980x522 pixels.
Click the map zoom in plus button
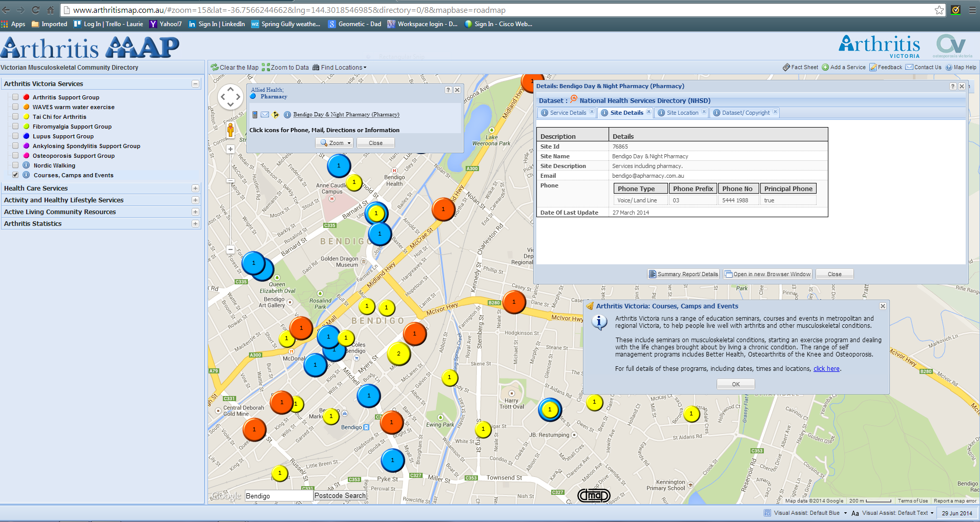(231, 149)
